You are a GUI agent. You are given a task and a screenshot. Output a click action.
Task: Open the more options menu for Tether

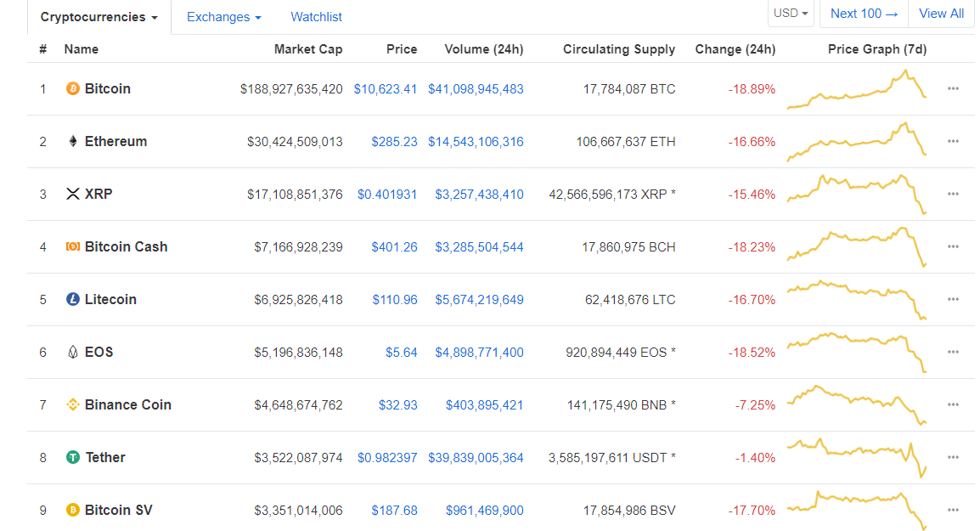pyautogui.click(x=953, y=457)
